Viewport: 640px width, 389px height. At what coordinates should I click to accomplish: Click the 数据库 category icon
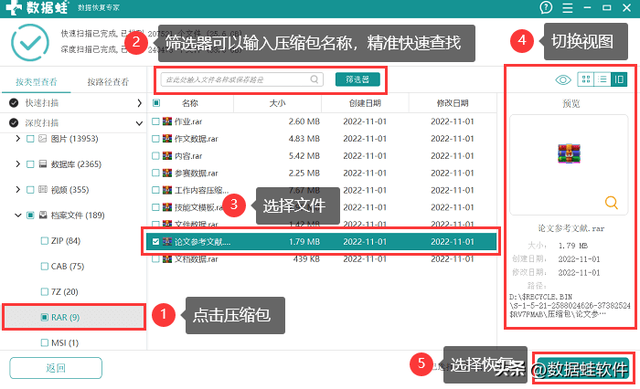pos(42,164)
